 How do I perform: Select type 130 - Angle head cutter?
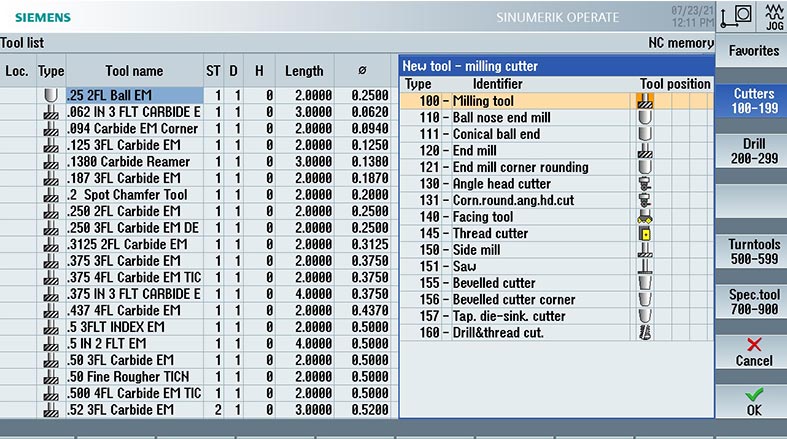click(556, 184)
